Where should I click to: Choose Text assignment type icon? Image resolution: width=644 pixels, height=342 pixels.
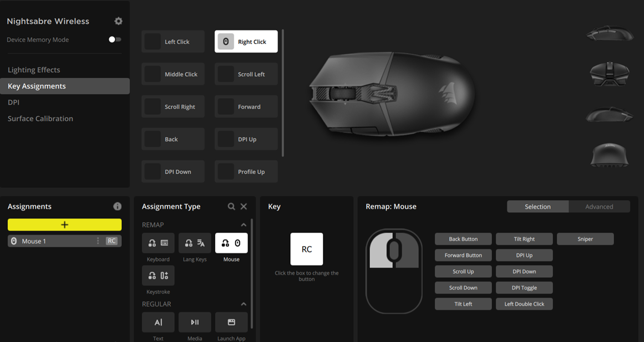[x=158, y=322]
